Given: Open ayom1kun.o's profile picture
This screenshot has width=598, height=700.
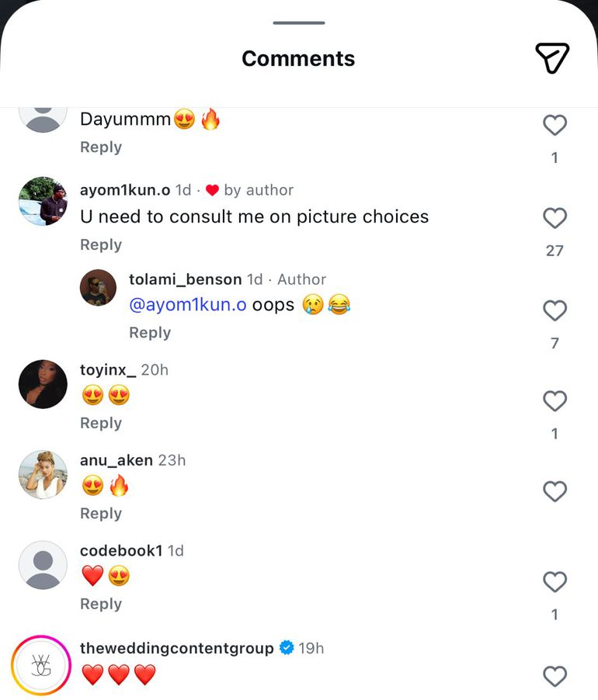Looking at the screenshot, I should [43, 201].
